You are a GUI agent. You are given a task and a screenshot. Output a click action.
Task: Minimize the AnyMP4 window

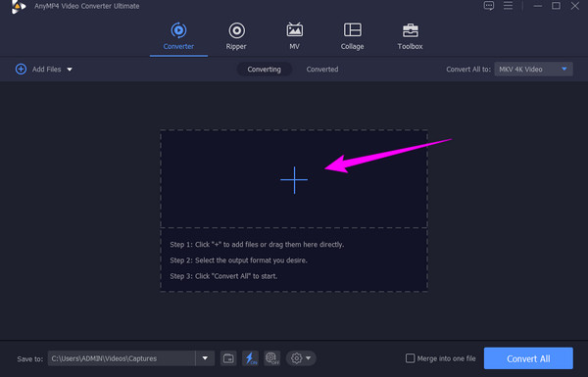tap(538, 6)
